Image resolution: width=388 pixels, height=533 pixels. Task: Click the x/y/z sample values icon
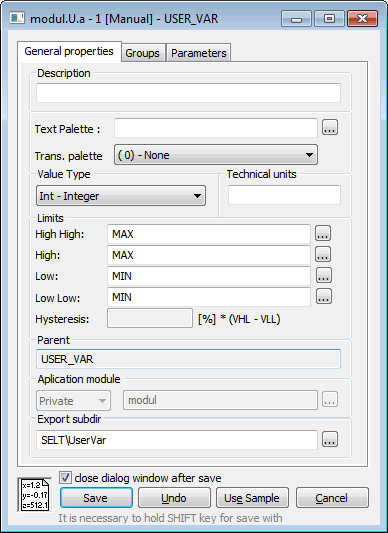[x=35, y=494]
